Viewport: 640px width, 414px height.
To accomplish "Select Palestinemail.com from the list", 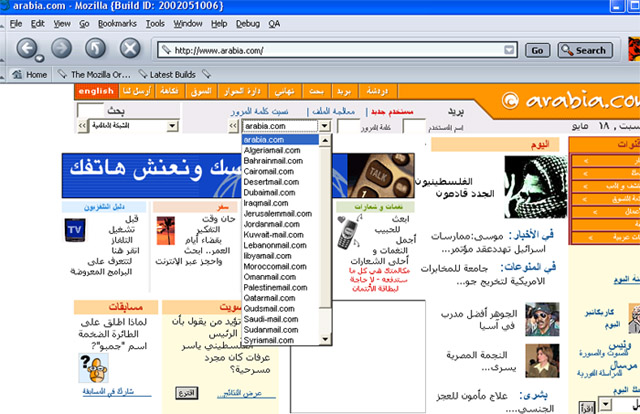I will pos(280,287).
